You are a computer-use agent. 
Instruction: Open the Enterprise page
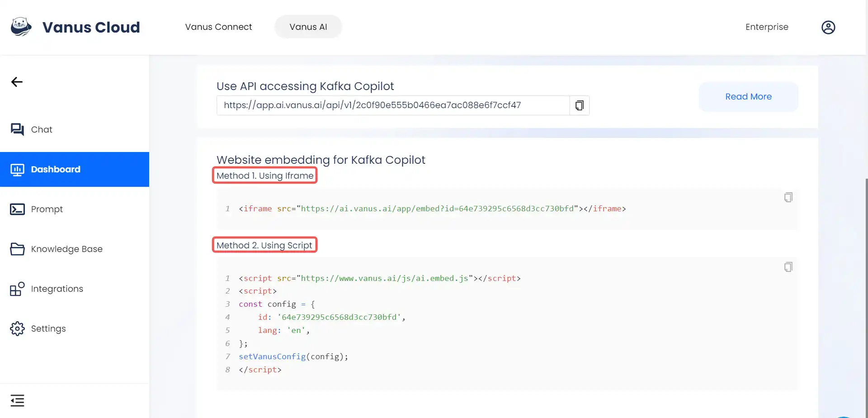pyautogui.click(x=767, y=27)
